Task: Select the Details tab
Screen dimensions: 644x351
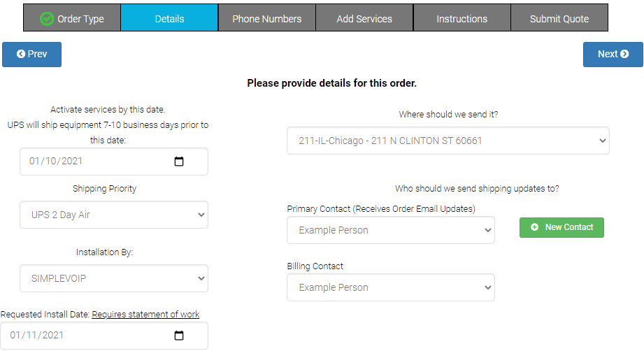Action: [169, 17]
